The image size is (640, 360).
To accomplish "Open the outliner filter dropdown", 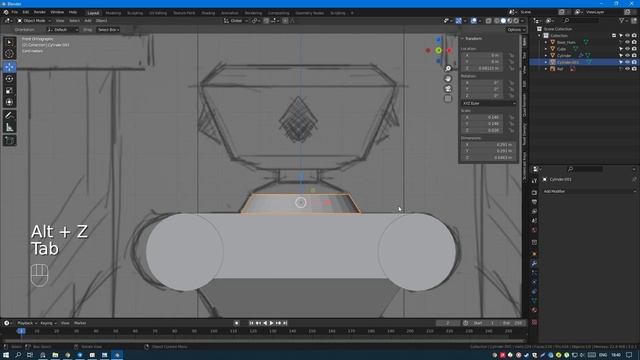I will pyautogui.click(x=623, y=20).
